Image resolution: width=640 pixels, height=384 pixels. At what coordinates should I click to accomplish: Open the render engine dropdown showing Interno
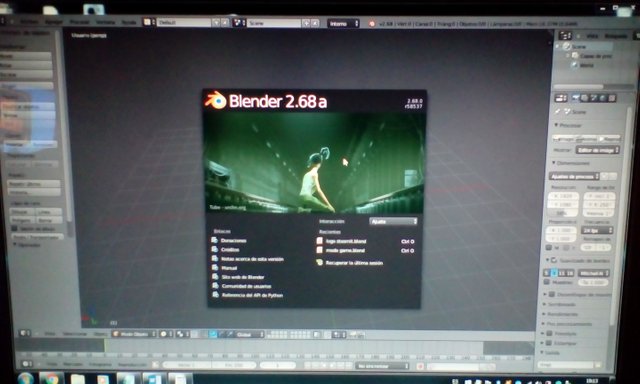[343, 24]
